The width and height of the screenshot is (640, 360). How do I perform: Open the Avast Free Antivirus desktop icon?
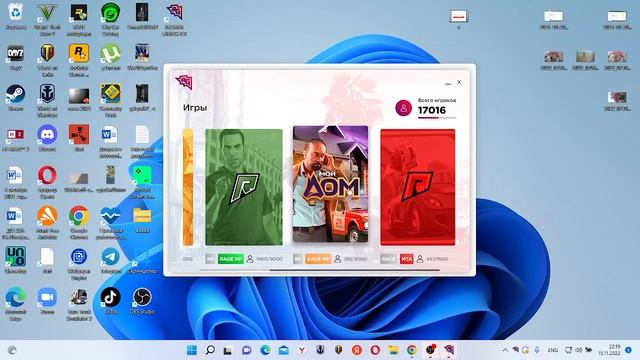47,222
